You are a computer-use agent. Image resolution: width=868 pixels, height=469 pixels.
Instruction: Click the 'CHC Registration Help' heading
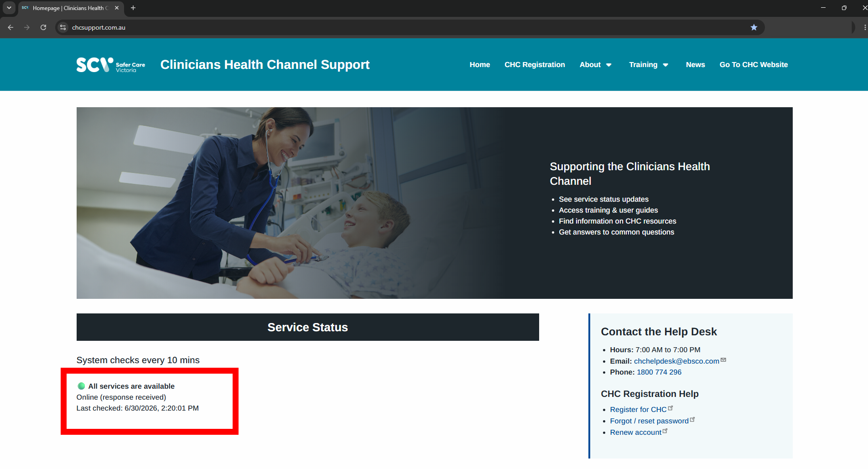pos(650,394)
